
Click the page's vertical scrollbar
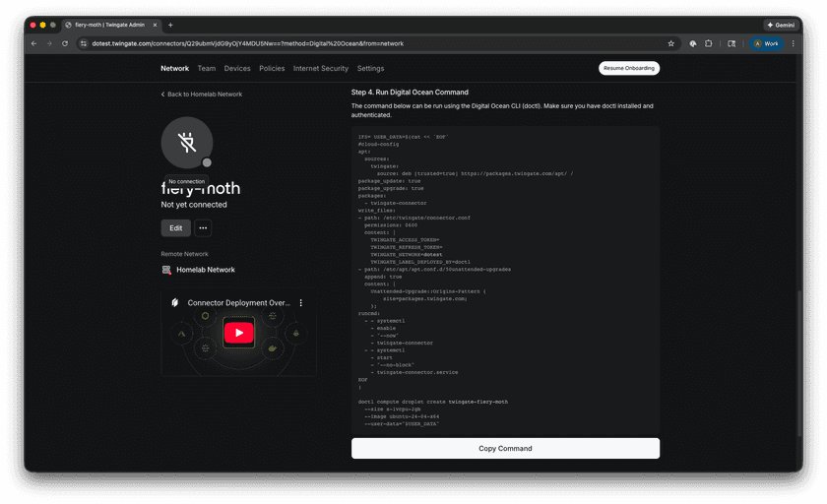click(x=799, y=364)
